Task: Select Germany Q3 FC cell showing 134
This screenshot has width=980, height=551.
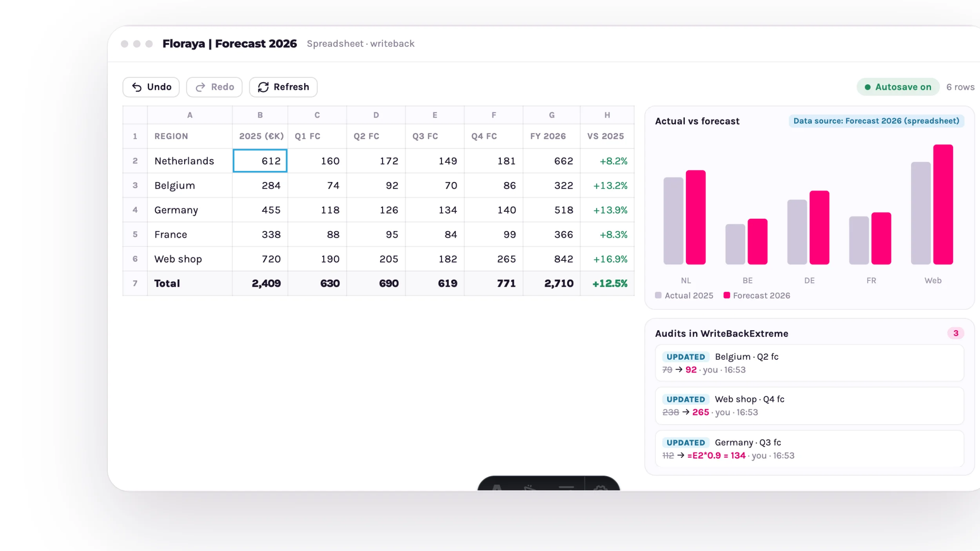Action: pyautogui.click(x=435, y=210)
